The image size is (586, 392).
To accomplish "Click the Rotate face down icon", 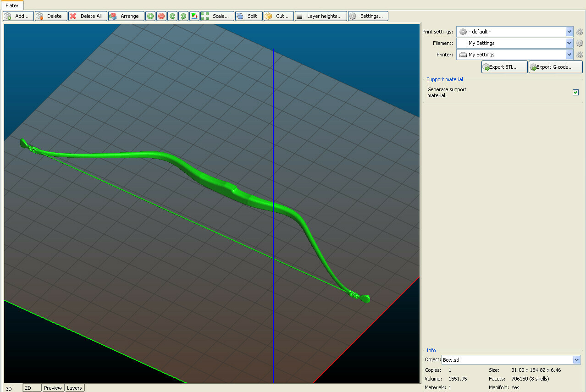I will coord(194,16).
